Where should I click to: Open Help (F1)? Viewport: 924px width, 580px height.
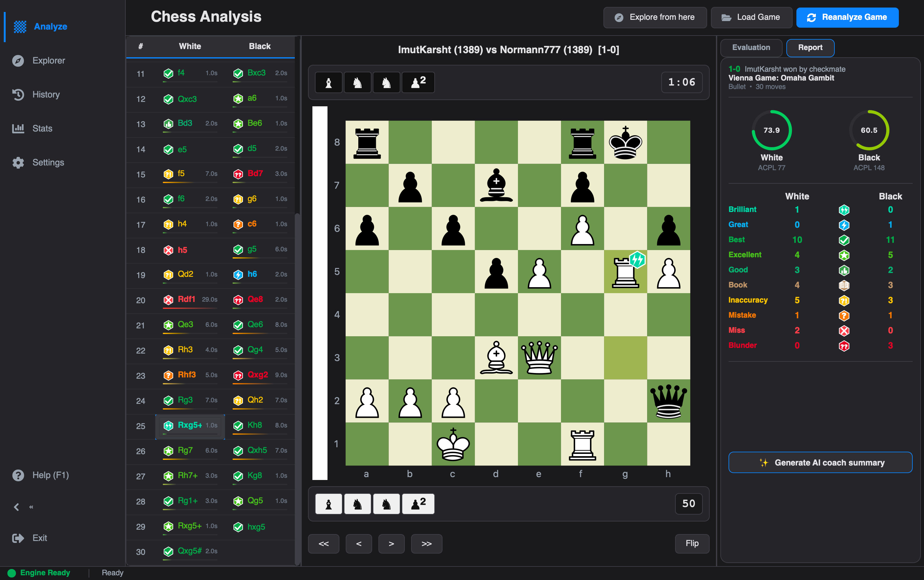[40, 475]
